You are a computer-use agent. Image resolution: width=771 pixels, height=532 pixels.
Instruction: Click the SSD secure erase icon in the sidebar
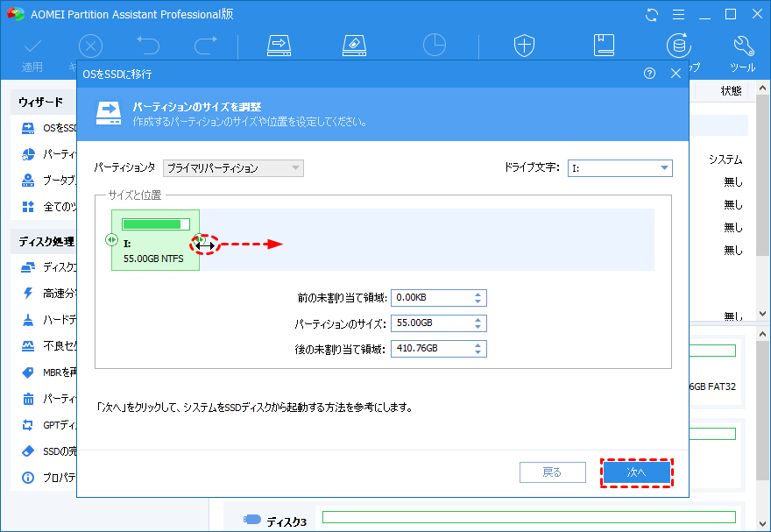pyautogui.click(x=28, y=450)
